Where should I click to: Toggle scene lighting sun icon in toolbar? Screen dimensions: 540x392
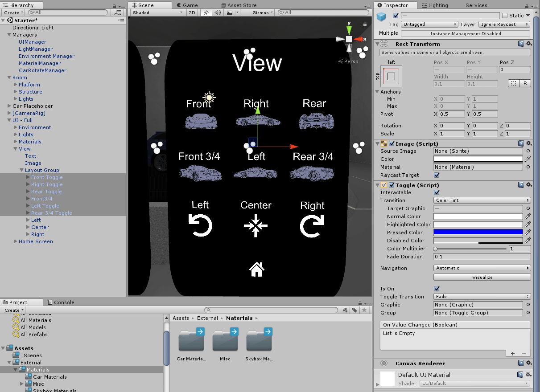coord(206,13)
